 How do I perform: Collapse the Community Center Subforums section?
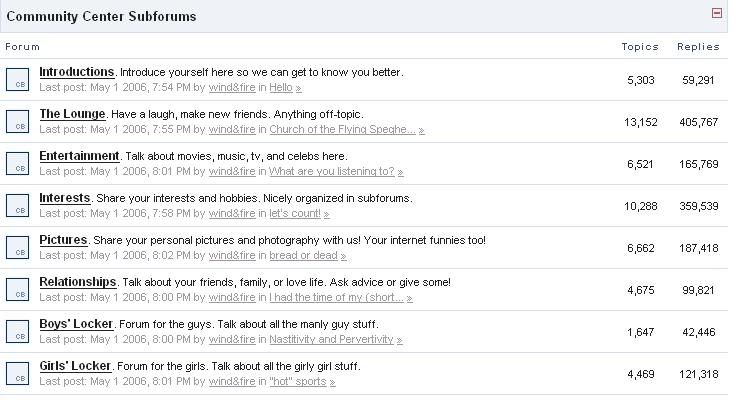[x=716, y=13]
